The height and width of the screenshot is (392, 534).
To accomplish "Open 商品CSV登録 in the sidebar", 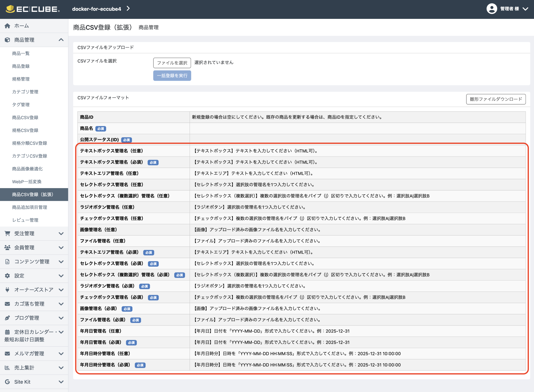I will coord(34,117).
